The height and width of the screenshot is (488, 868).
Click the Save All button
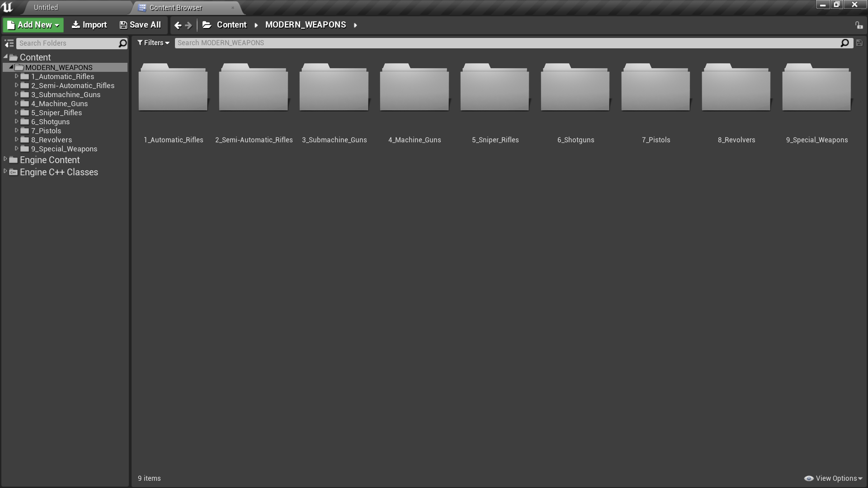click(140, 24)
